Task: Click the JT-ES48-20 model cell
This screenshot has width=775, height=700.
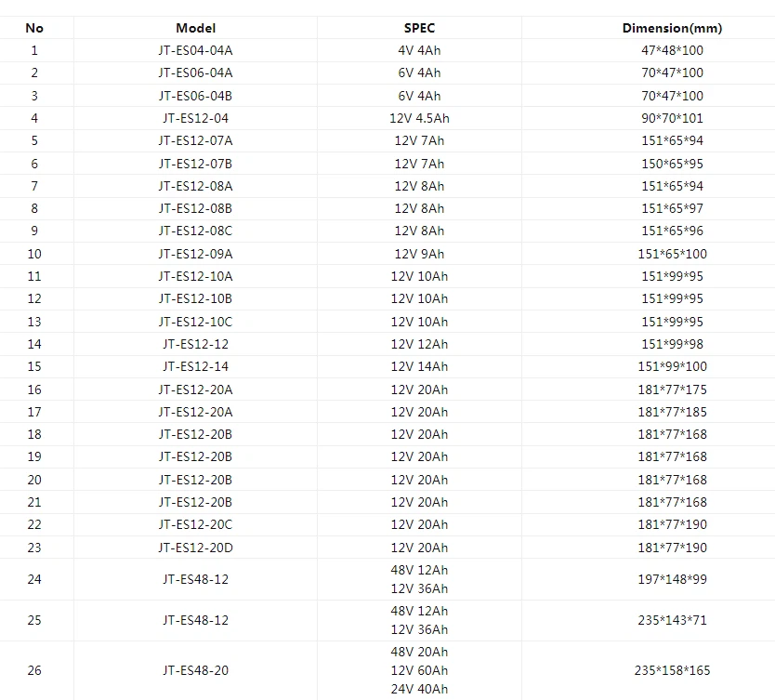Action: pos(195,670)
